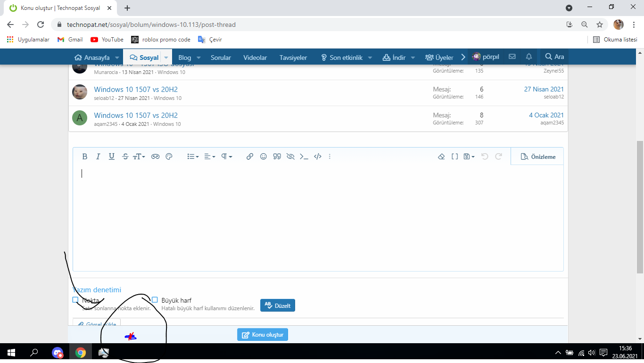Open Discord from the taskbar

(x=58, y=353)
